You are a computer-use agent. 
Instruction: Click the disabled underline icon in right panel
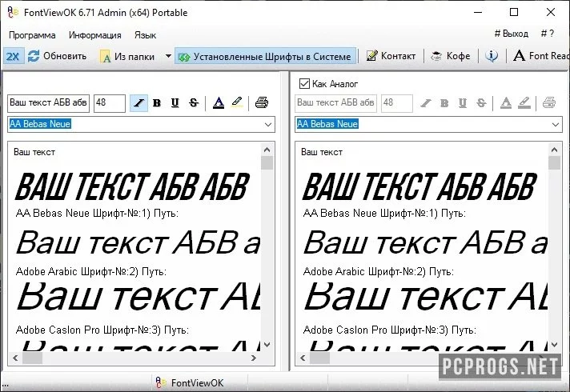[x=463, y=103]
